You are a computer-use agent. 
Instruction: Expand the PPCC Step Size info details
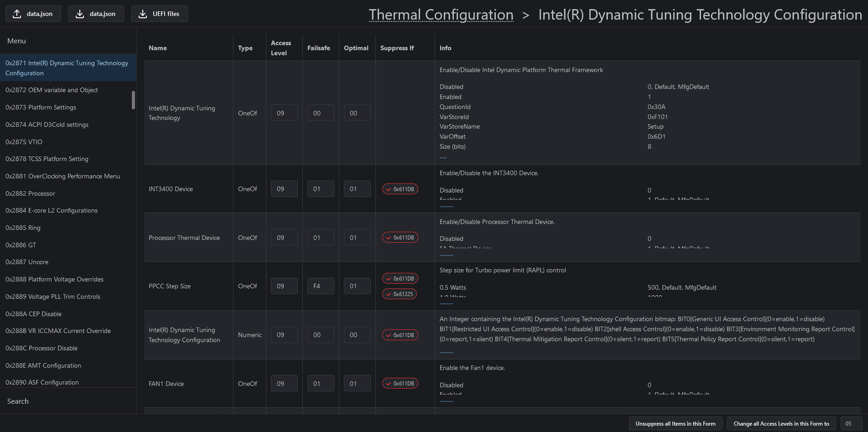click(x=446, y=303)
